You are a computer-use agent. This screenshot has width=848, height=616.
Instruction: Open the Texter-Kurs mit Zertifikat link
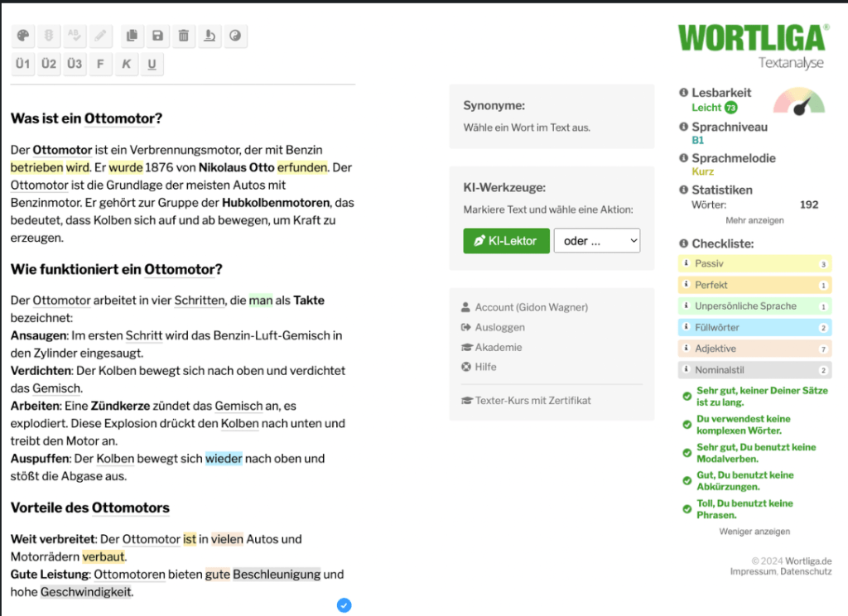(532, 401)
